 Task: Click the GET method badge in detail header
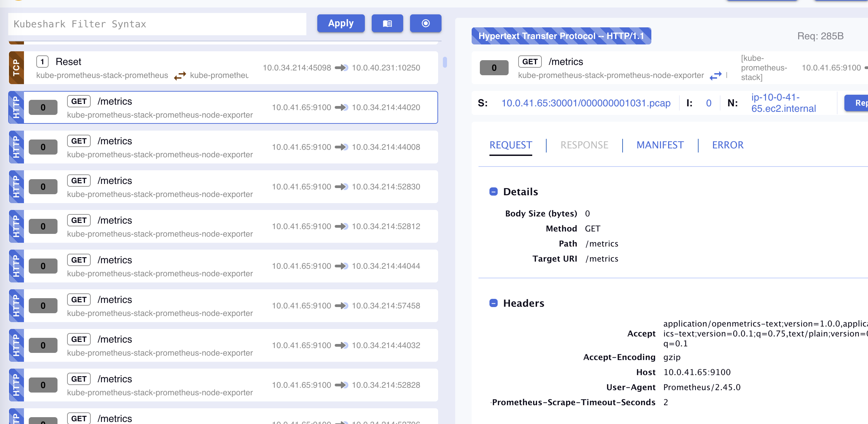click(x=529, y=62)
